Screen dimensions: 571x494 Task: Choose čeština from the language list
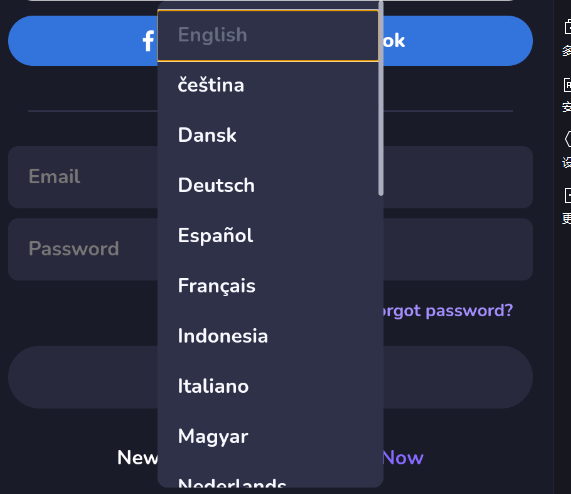[x=268, y=85]
